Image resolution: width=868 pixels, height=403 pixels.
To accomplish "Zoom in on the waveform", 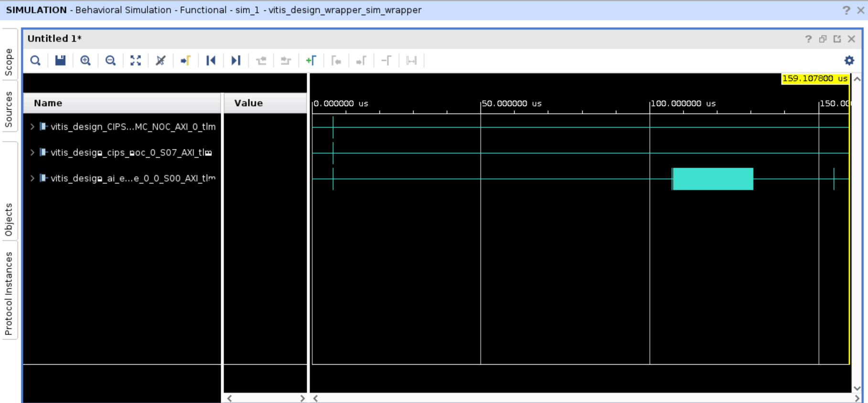I will pos(86,61).
